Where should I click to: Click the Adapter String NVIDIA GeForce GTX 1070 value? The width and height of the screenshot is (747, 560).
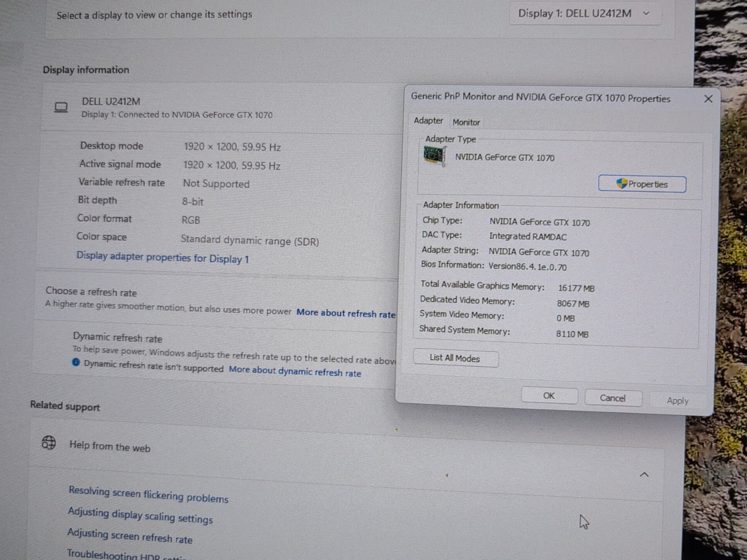(539, 252)
